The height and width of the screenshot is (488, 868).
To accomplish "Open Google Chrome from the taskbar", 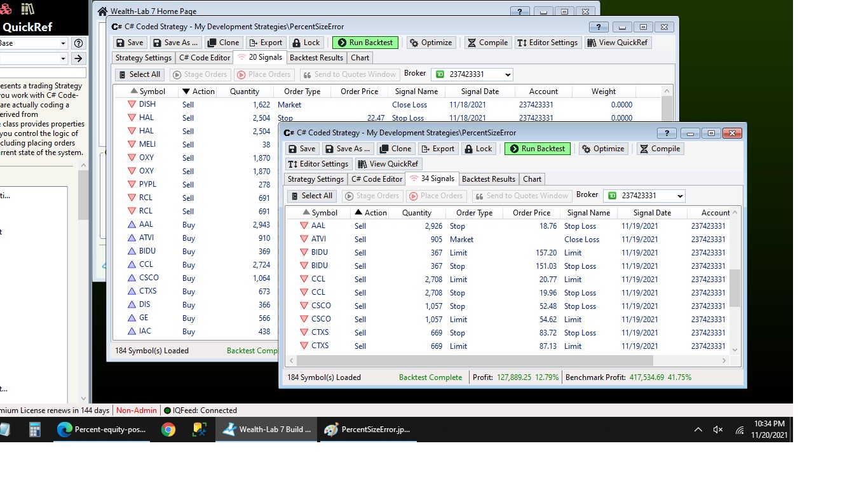I will (x=168, y=430).
